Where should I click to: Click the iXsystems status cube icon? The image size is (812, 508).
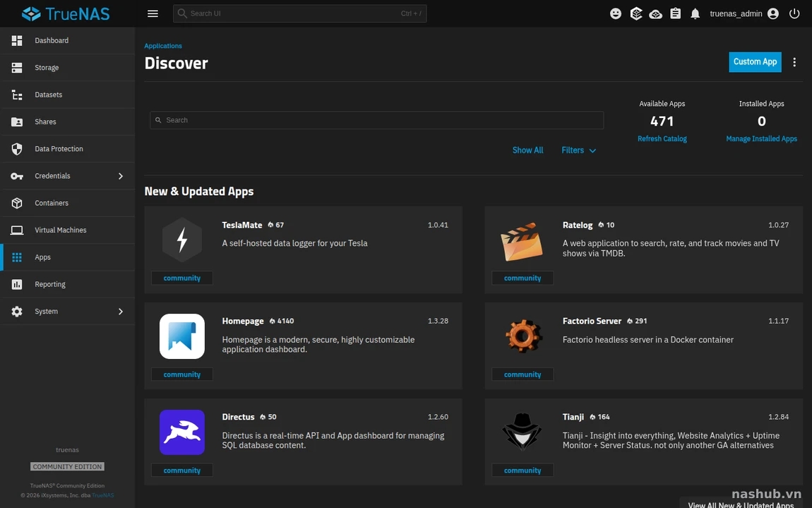[636, 13]
